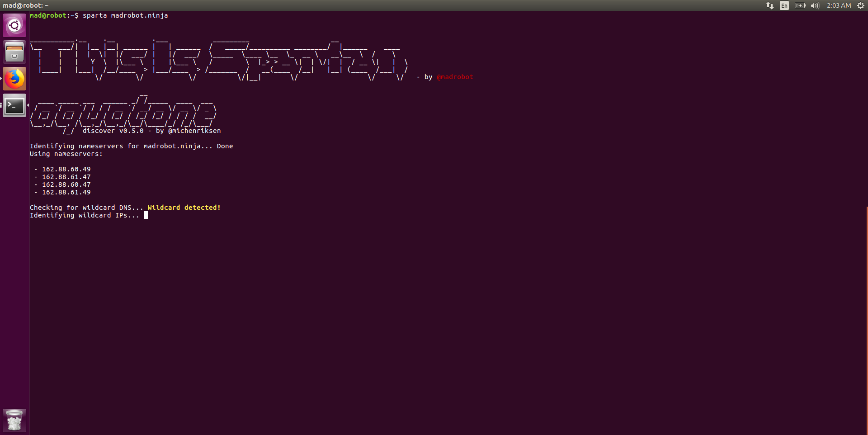The image size is (868, 435).
Task: Launch Firefox from the launcher
Action: 14,79
